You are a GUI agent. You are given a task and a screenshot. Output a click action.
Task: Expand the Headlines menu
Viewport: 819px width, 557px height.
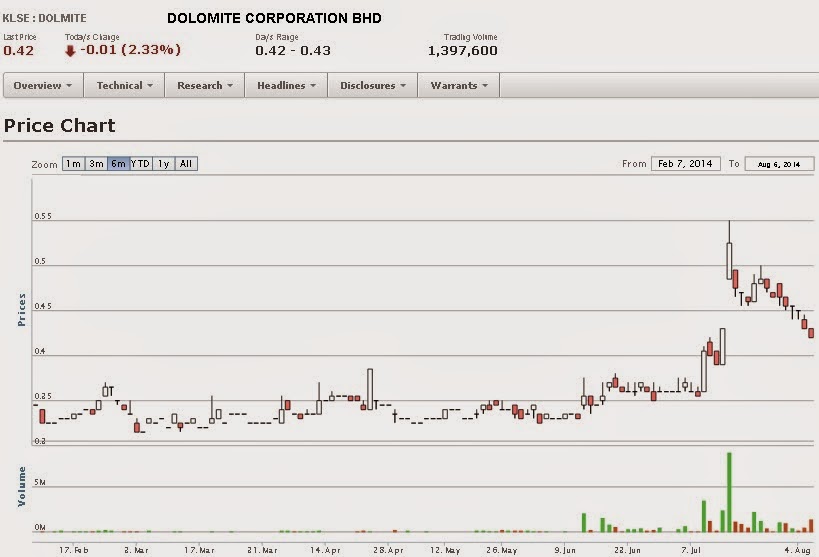pos(286,85)
